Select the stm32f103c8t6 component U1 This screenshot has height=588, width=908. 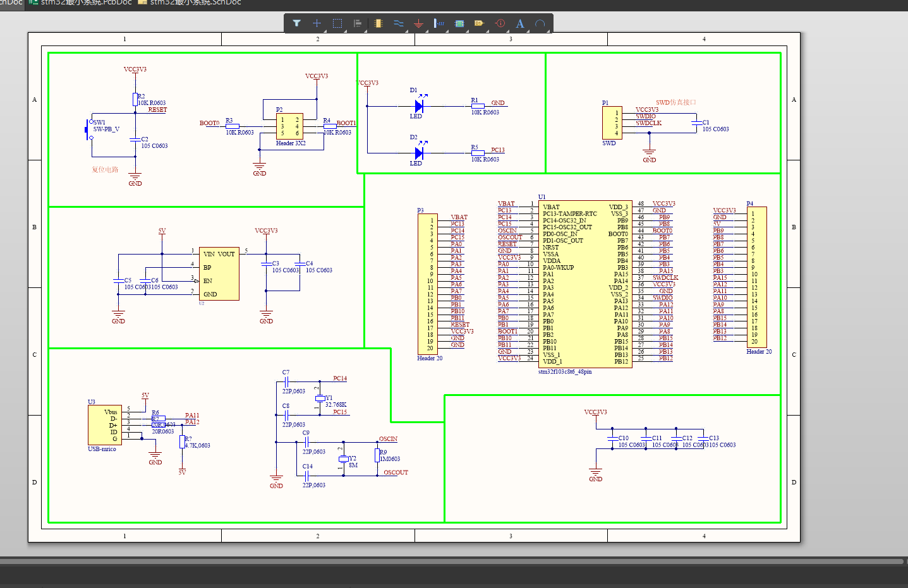pyautogui.click(x=584, y=284)
